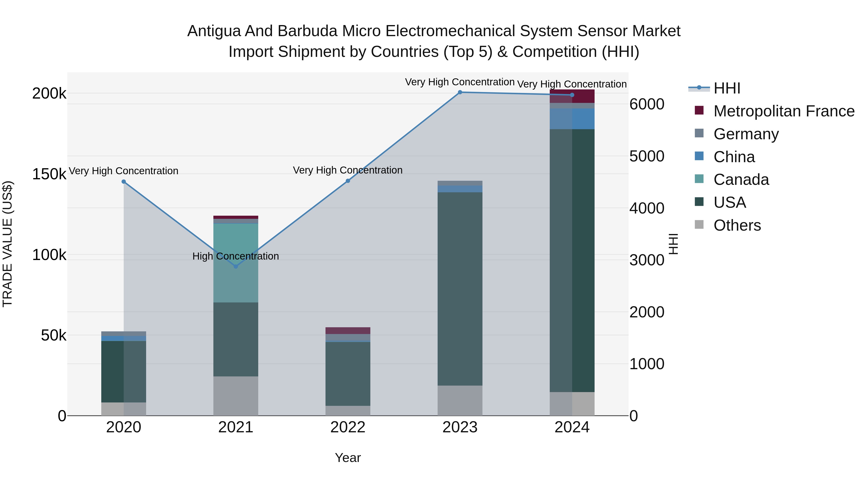
Task: Click the 6000 HHI axis tick label
Action: click(x=647, y=104)
